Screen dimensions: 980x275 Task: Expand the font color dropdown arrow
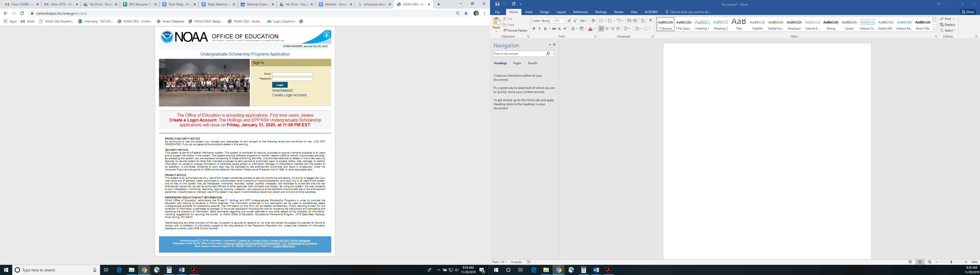[x=594, y=29]
